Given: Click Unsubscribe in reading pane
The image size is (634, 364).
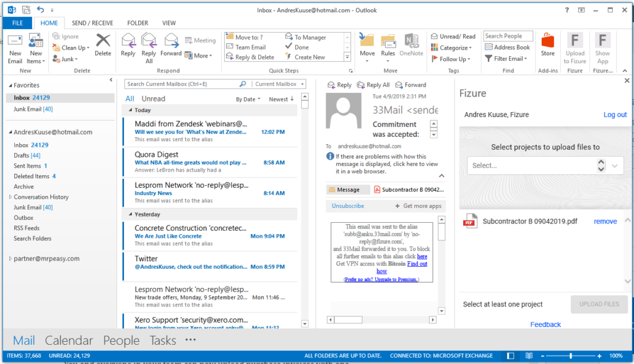Looking at the screenshot, I should [348, 206].
